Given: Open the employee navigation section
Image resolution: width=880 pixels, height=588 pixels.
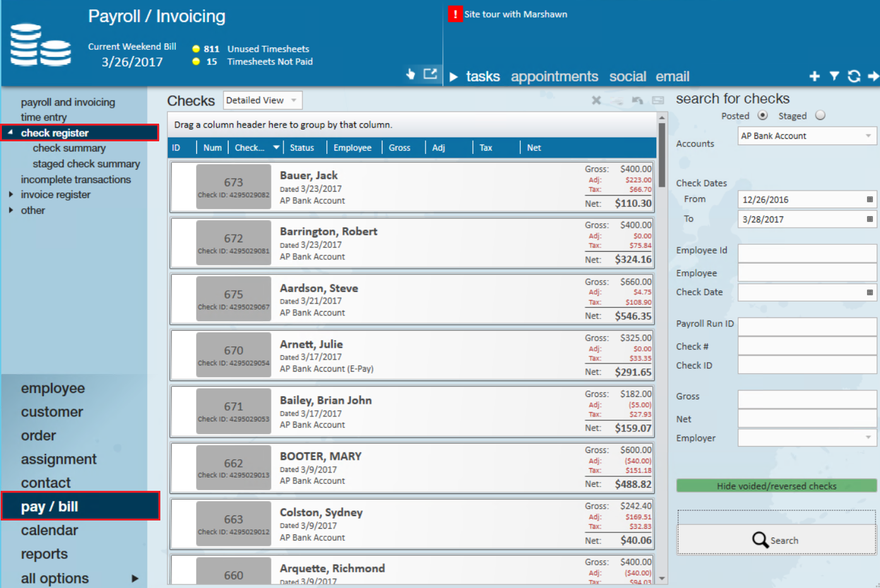Looking at the screenshot, I should [53, 389].
